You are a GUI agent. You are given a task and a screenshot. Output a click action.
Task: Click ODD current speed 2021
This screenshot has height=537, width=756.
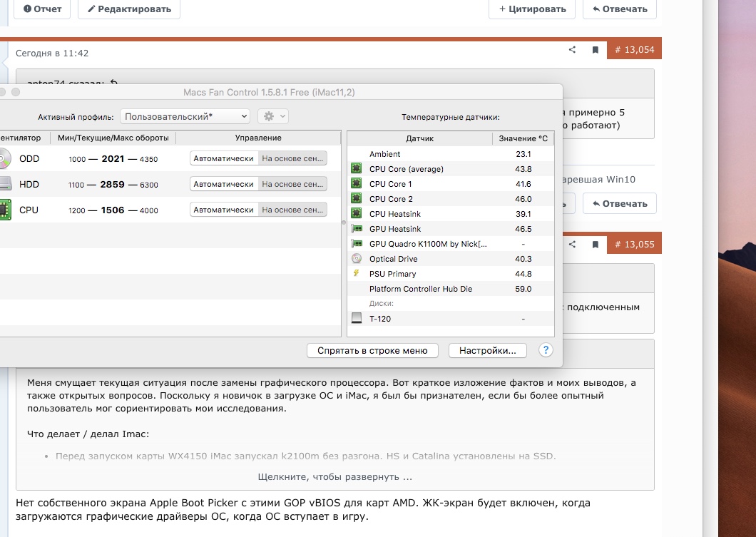113,158
